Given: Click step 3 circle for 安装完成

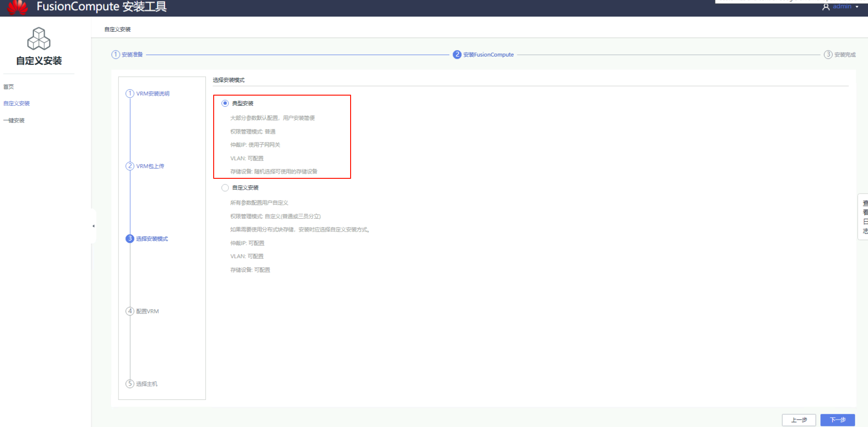Looking at the screenshot, I should point(828,55).
